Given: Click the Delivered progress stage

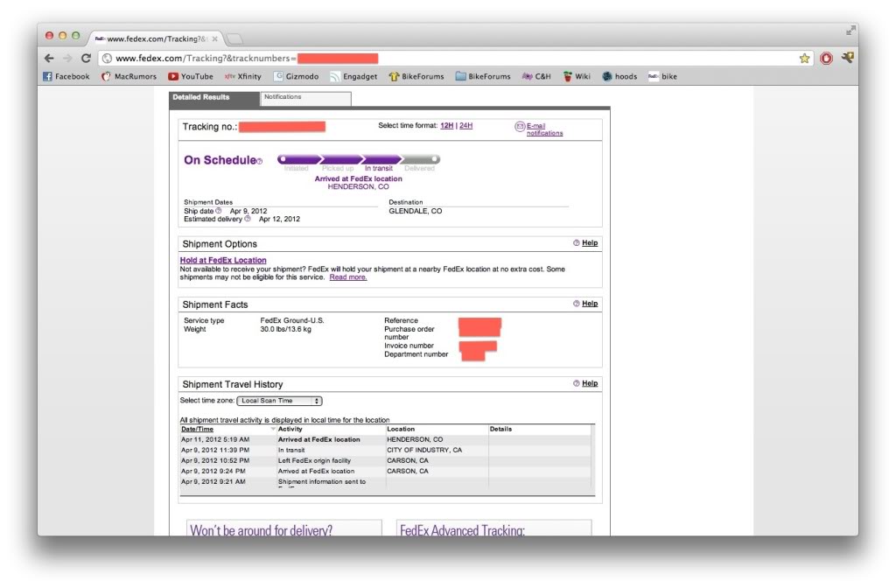Looking at the screenshot, I should coord(419,168).
